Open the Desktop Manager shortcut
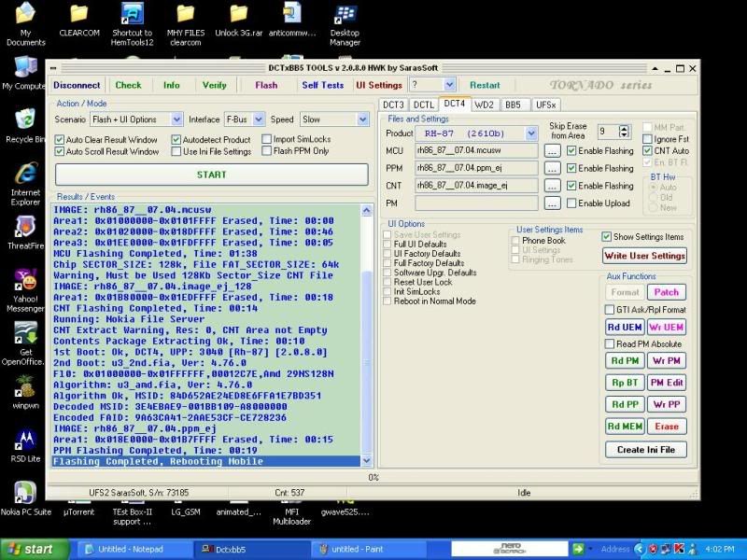Screen dimensions: 747x560 pyautogui.click(x=345, y=24)
